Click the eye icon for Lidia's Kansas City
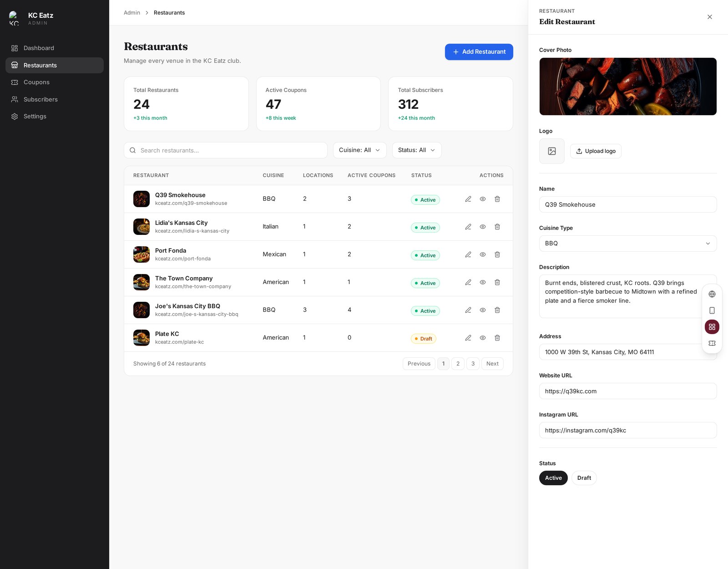The width and height of the screenshot is (728, 569). coord(483,227)
